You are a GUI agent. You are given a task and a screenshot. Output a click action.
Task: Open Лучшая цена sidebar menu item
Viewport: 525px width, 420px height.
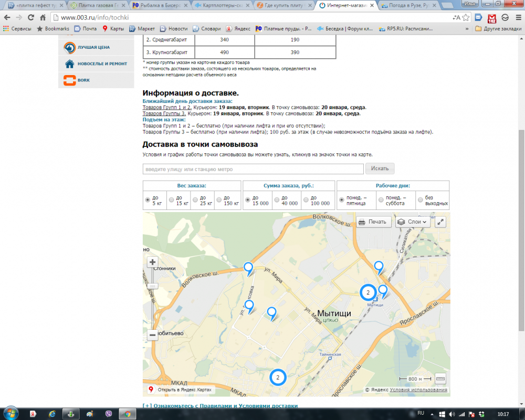[93, 47]
